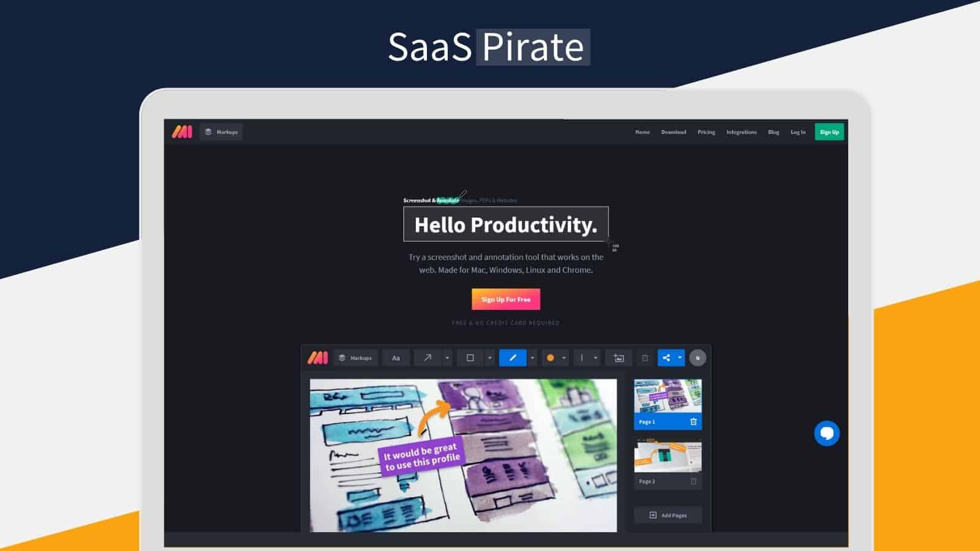Select the Page 2 thumbnail
The height and width of the screenshot is (551, 980).
click(668, 457)
